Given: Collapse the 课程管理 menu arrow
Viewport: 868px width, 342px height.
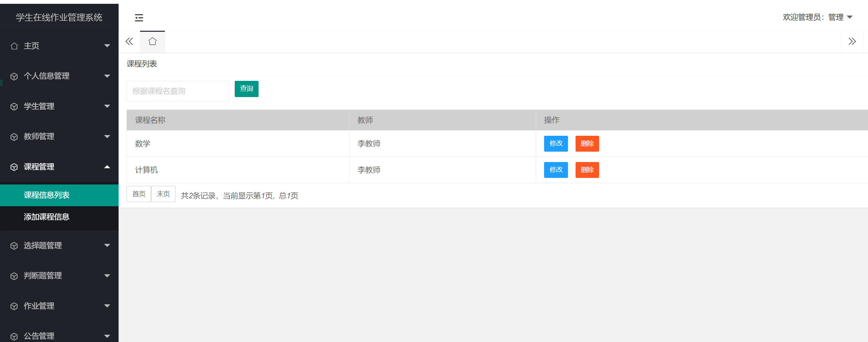Looking at the screenshot, I should click(107, 167).
